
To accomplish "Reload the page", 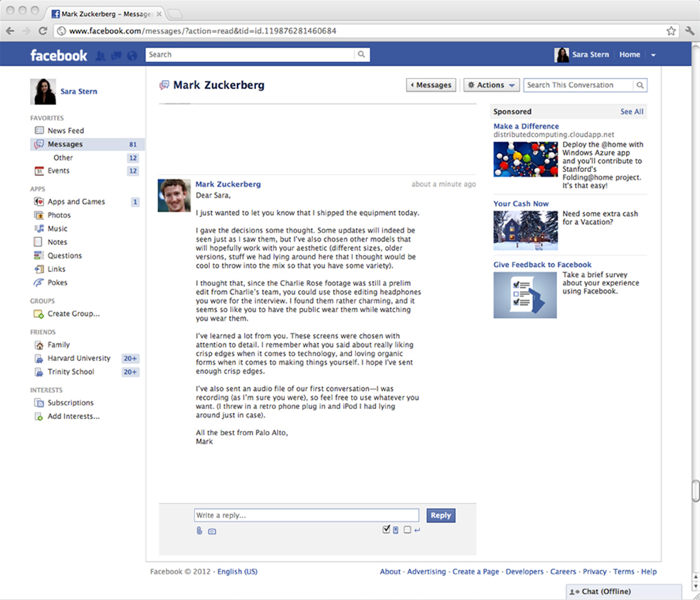I will [43, 31].
